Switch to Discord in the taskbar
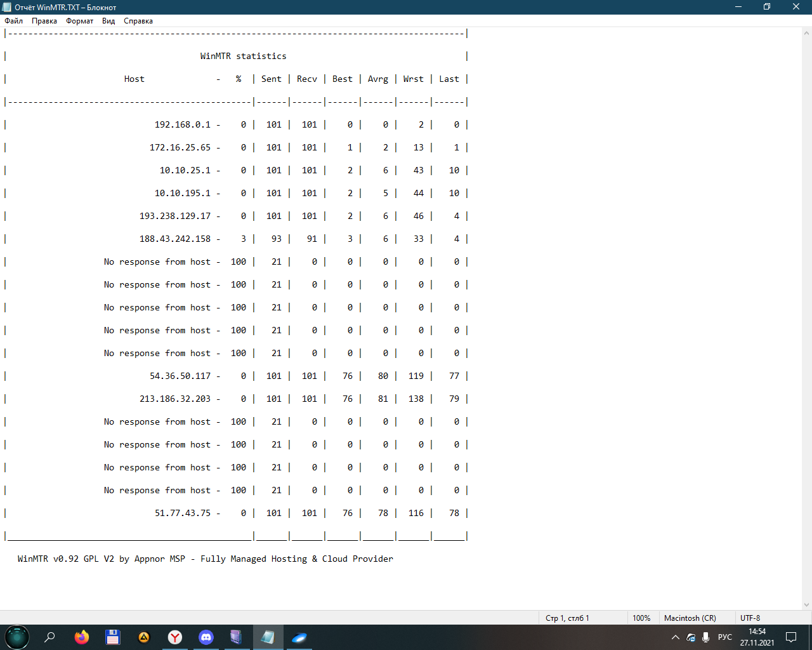This screenshot has width=812, height=650. coord(206,637)
